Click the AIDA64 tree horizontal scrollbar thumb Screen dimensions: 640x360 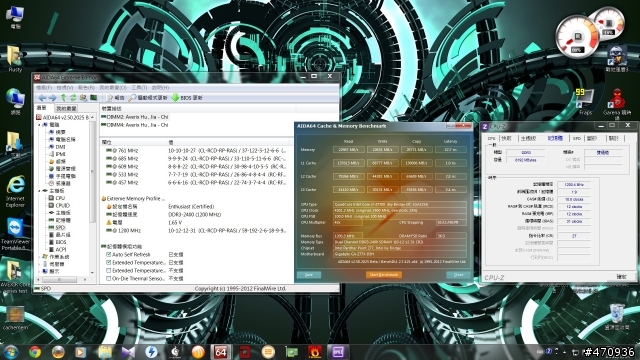(60, 280)
